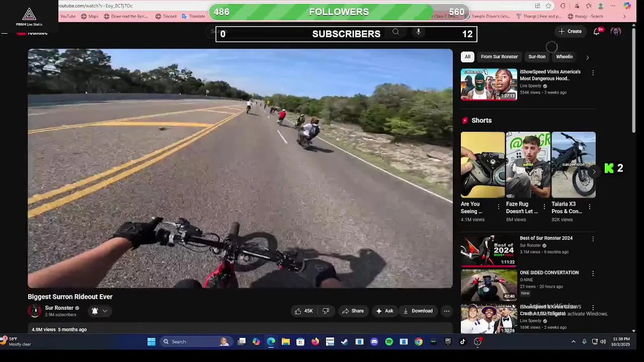Image resolution: width=644 pixels, height=362 pixels.
Task: Show next Shorts with the arrow
Action: click(x=594, y=171)
